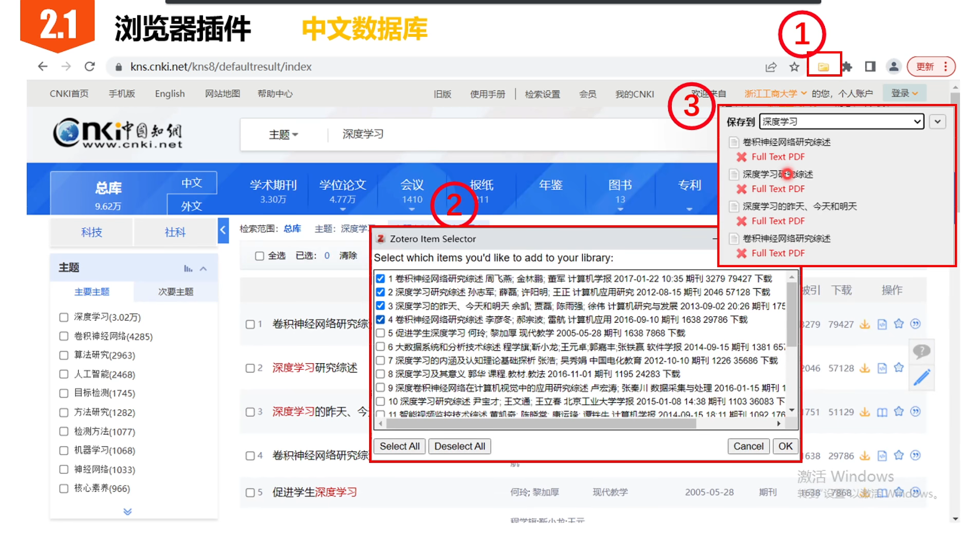Enable the 深度学习(3.02万) topic filter checkbox
980x542 pixels.
[62, 317]
